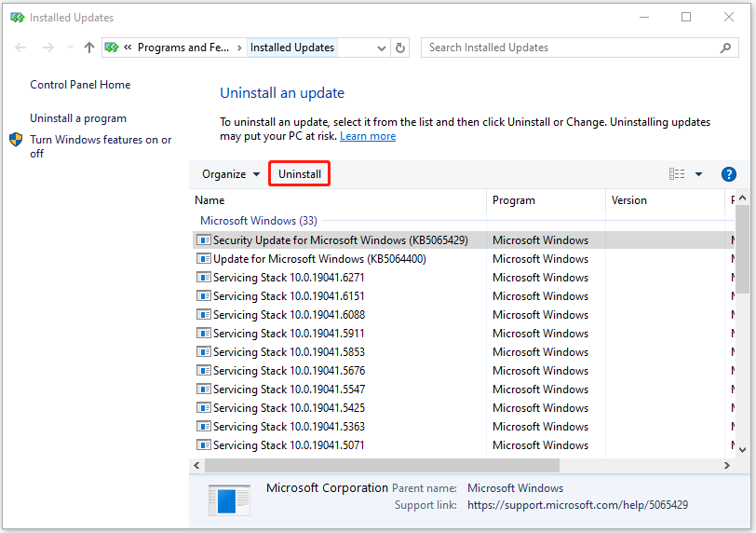Click the vertical scrollbar down arrow
The width and height of the screenshot is (756, 533).
point(743,450)
